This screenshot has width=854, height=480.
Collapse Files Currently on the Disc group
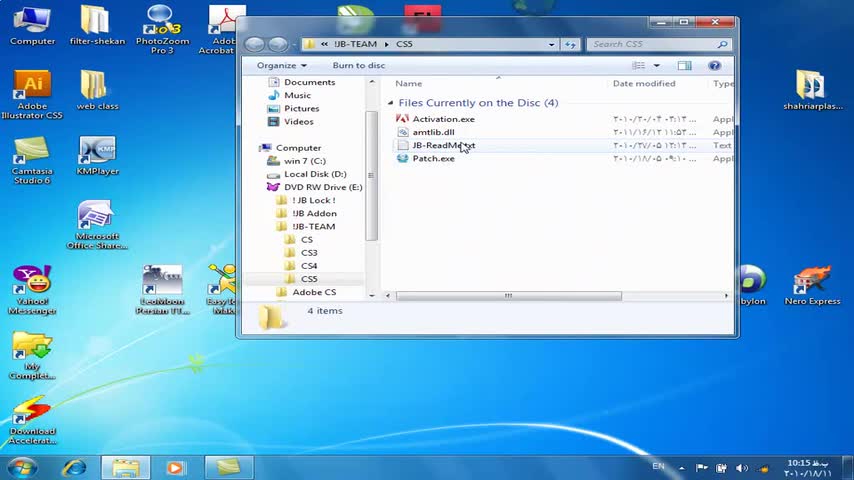pyautogui.click(x=390, y=102)
